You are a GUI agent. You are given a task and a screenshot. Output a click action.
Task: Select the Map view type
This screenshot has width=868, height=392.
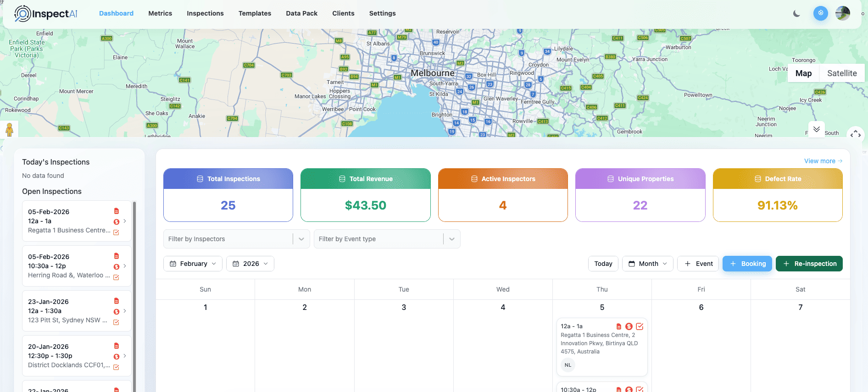803,73
